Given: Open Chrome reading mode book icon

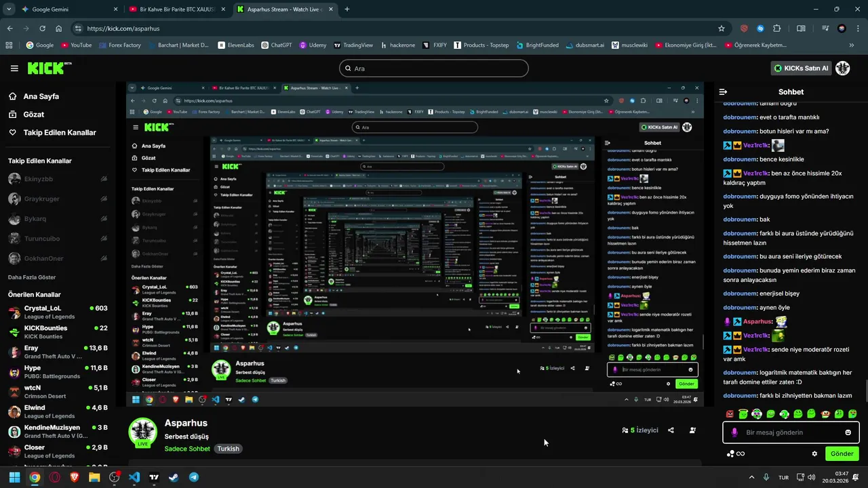Looking at the screenshot, I should (x=801, y=28).
